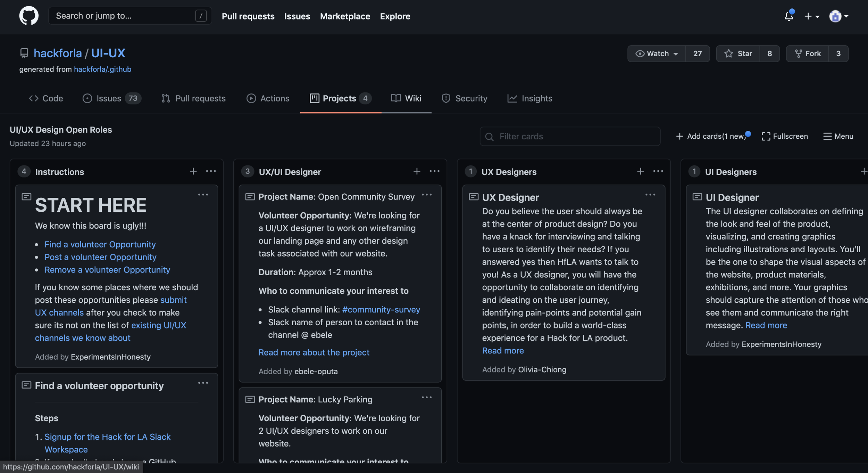Open the Wiki tab

406,98
